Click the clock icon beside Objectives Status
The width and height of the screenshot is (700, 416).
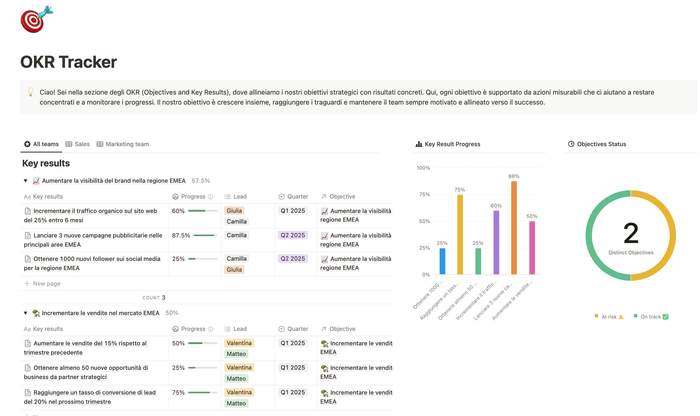coord(571,144)
